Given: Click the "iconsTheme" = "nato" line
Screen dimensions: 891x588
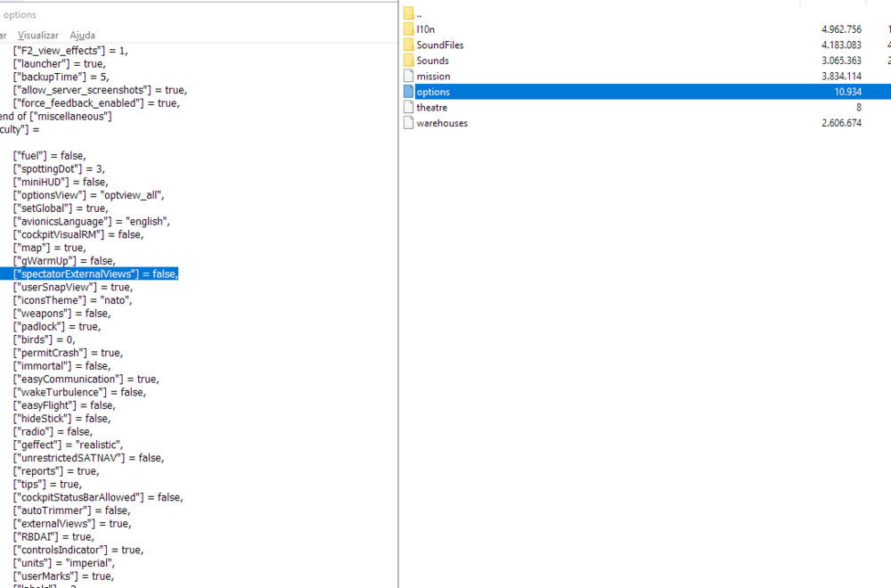Looking at the screenshot, I should (73, 300).
